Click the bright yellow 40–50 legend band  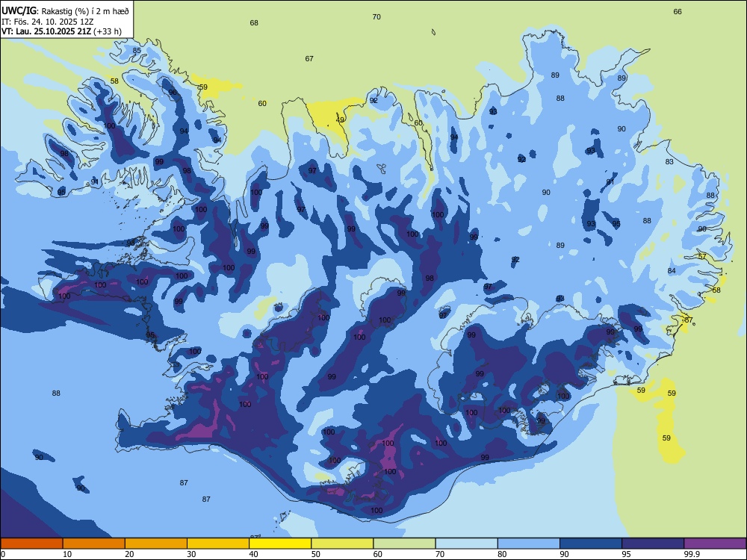(x=280, y=544)
